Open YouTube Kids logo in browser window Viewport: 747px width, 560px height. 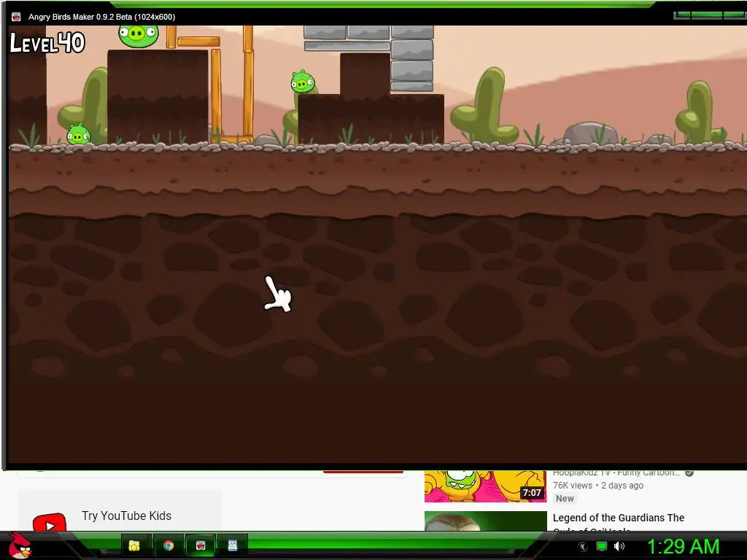click(50, 522)
